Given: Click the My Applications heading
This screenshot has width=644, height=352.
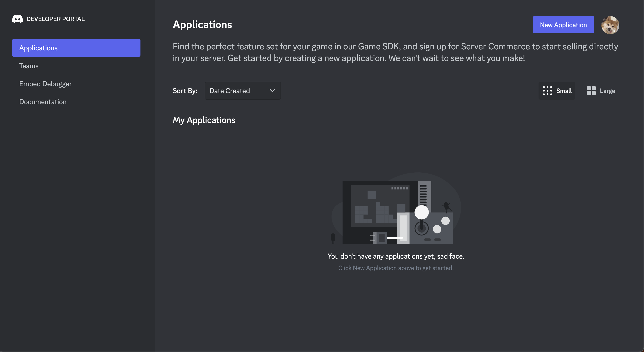Looking at the screenshot, I should click(x=204, y=120).
